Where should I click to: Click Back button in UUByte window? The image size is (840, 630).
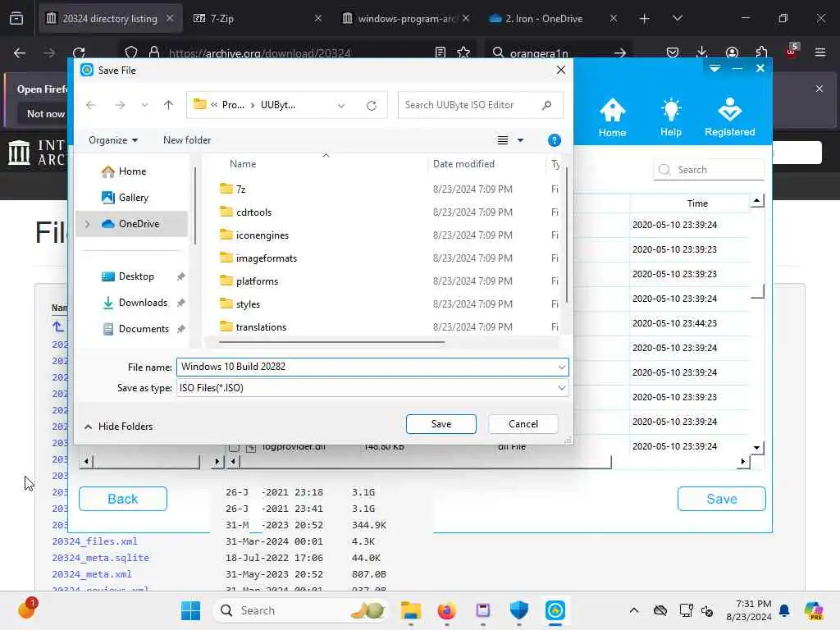click(x=123, y=499)
